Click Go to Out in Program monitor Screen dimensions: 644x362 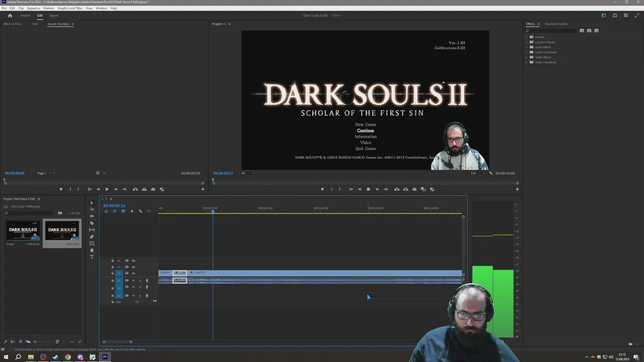point(386,189)
